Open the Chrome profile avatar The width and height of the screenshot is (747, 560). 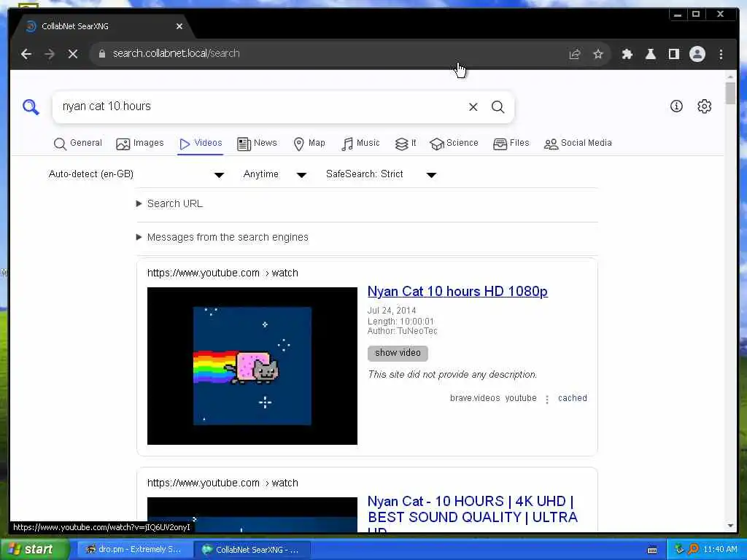pyautogui.click(x=697, y=54)
